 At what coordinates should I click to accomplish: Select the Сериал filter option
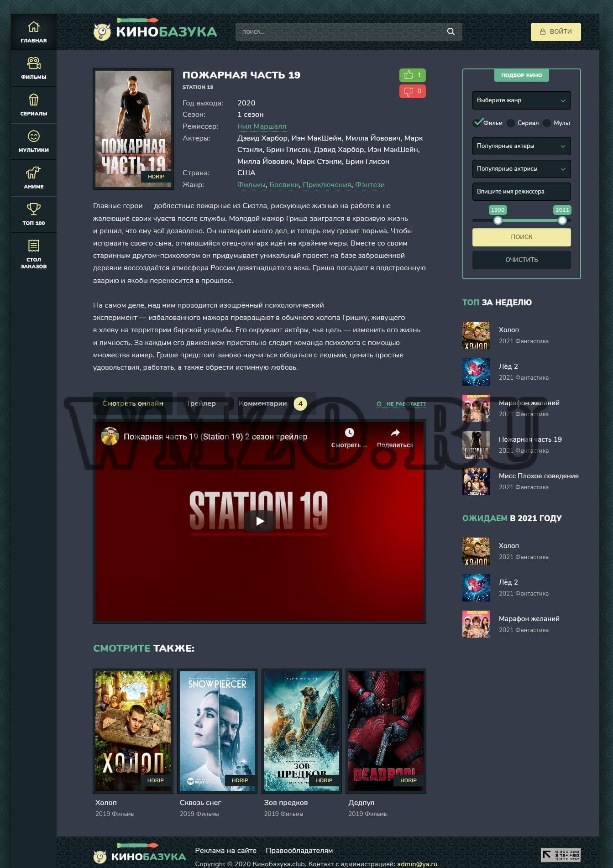(x=523, y=123)
